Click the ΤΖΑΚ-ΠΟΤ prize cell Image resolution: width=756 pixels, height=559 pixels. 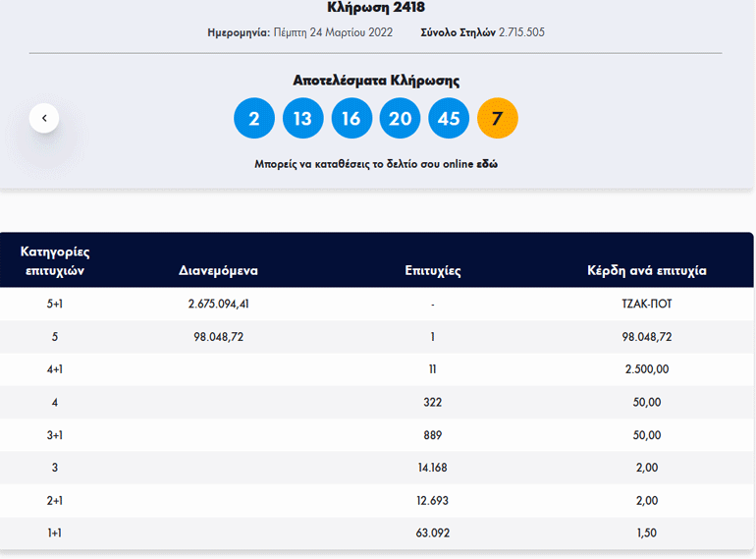point(646,304)
